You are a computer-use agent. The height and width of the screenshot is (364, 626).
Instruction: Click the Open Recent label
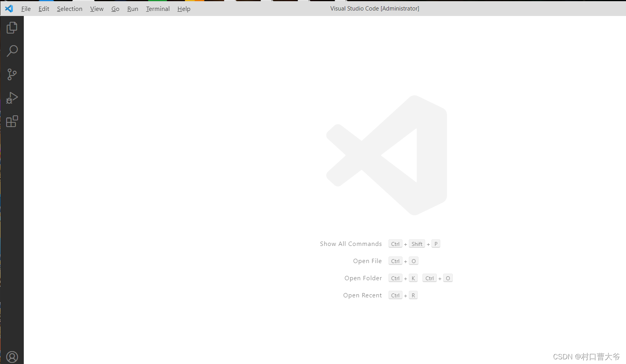362,295
